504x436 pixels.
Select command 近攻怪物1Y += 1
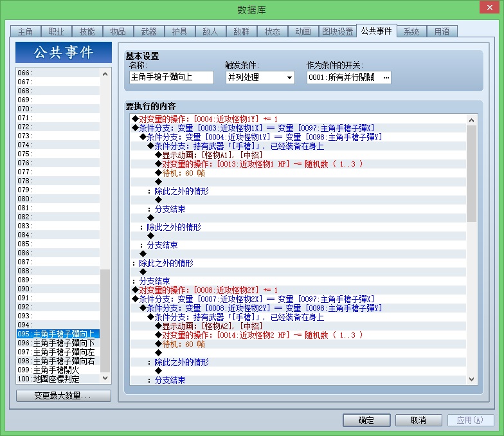point(298,119)
